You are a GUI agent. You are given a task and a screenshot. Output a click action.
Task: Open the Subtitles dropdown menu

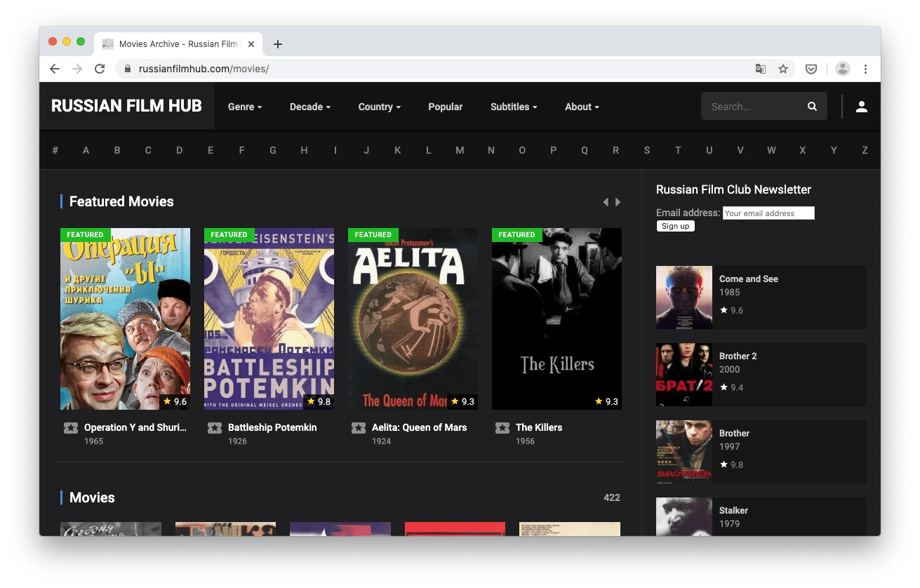click(x=514, y=107)
